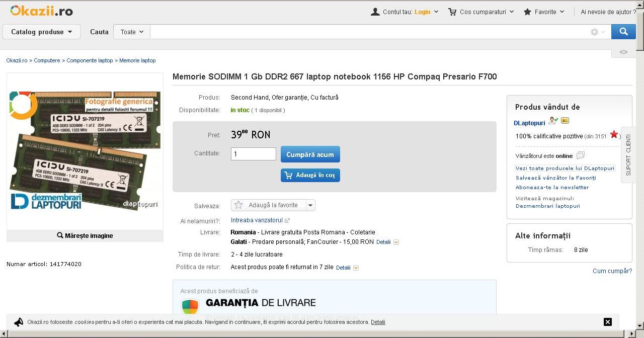Click the quantity input field
The height and width of the screenshot is (338, 644).
point(253,154)
